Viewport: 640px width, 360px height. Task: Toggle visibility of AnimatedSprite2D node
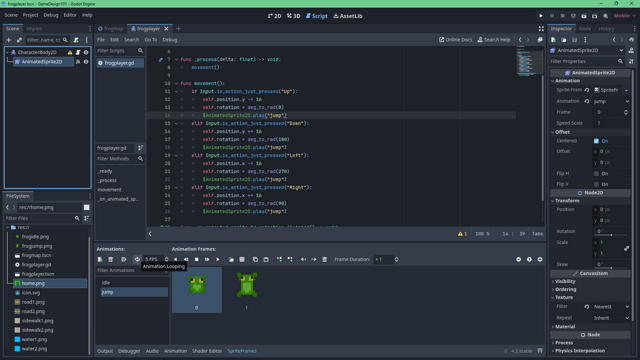86,62
